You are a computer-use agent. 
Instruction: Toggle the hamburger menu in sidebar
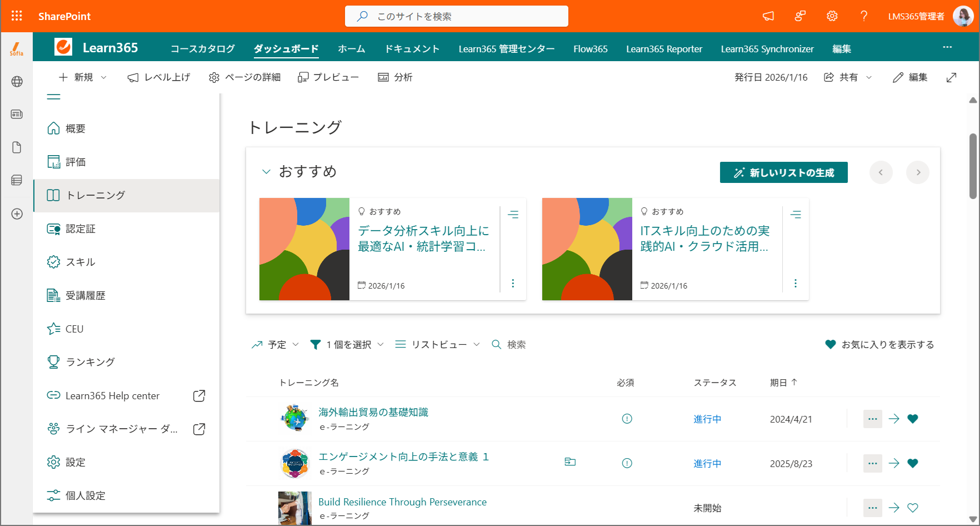[53, 97]
